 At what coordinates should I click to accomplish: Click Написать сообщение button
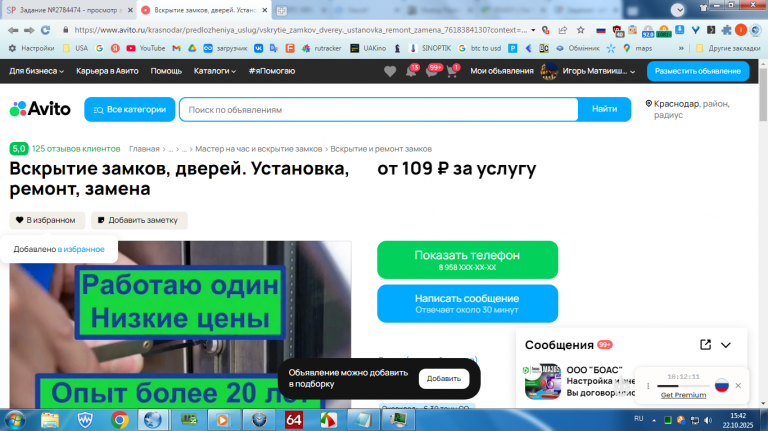467,303
